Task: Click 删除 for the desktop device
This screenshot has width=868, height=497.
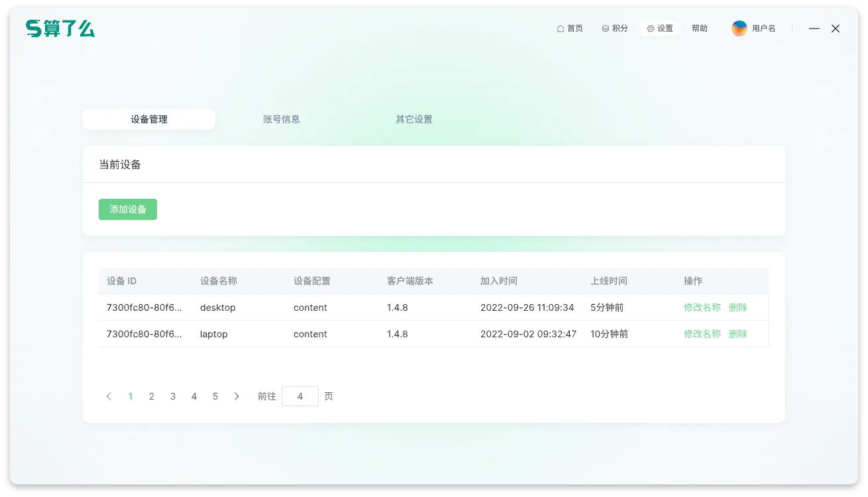Action: 737,307
